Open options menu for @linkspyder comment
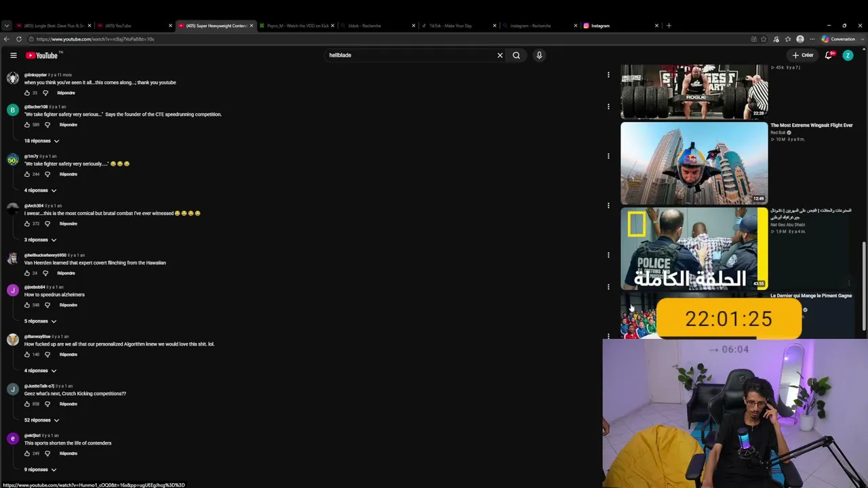This screenshot has height=488, width=868. 608,75
